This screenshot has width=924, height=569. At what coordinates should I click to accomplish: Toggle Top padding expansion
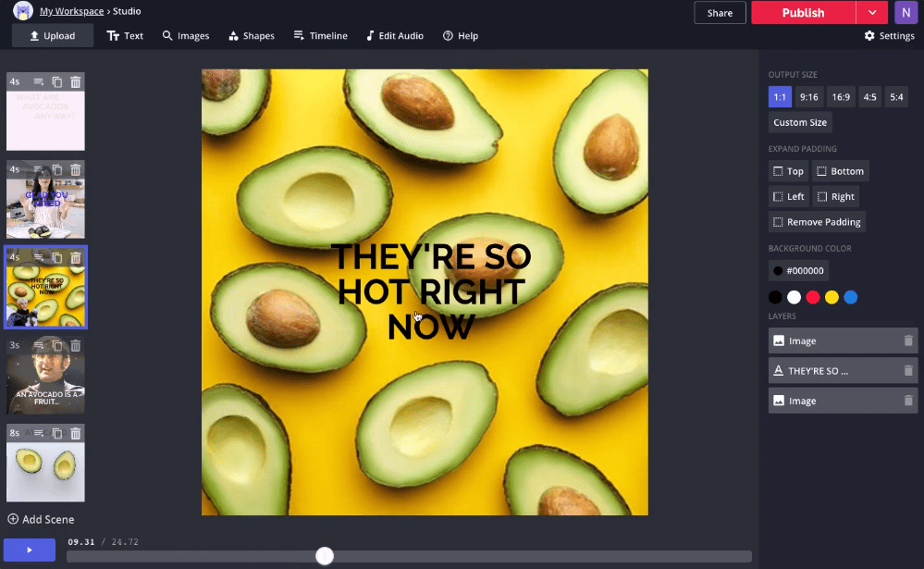[x=788, y=171]
